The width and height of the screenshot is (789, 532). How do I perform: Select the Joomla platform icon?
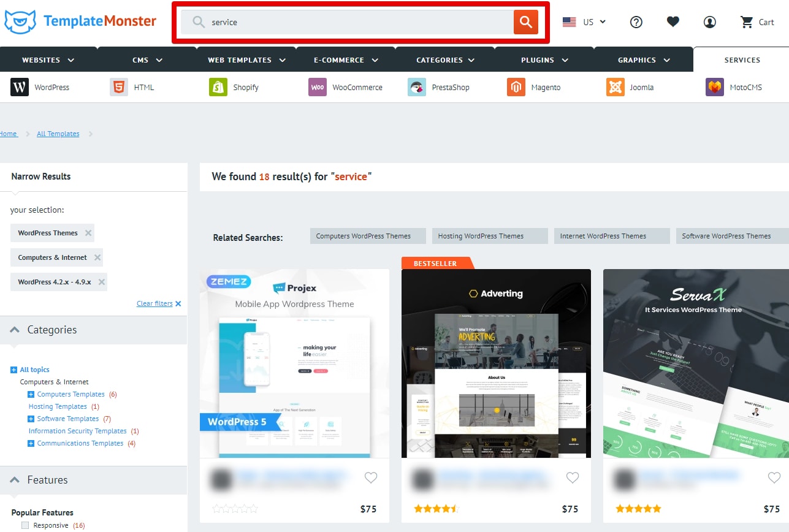point(616,87)
